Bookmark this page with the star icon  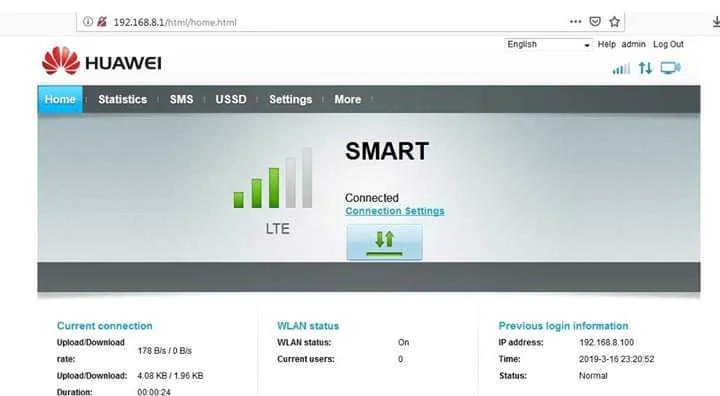click(x=614, y=22)
